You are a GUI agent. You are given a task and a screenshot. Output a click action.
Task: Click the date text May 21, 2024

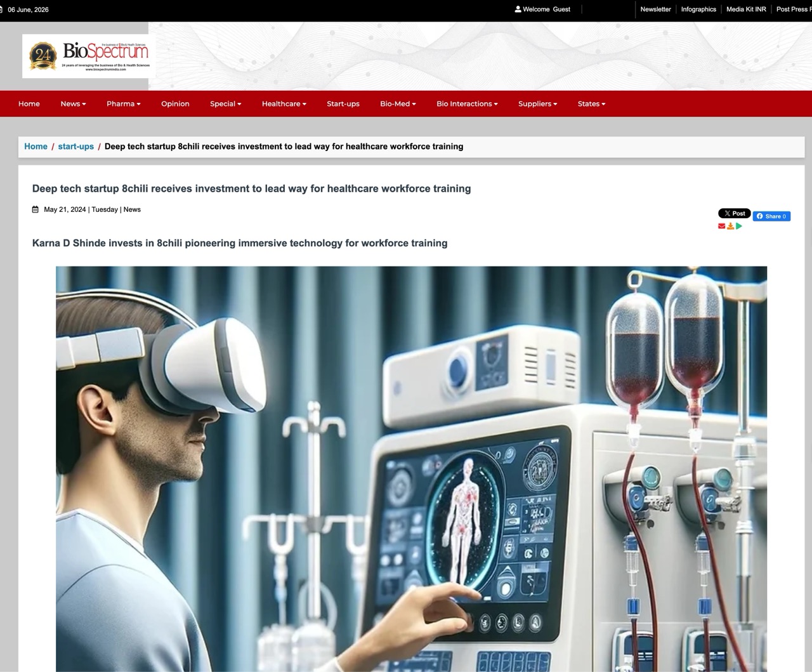[65, 209]
